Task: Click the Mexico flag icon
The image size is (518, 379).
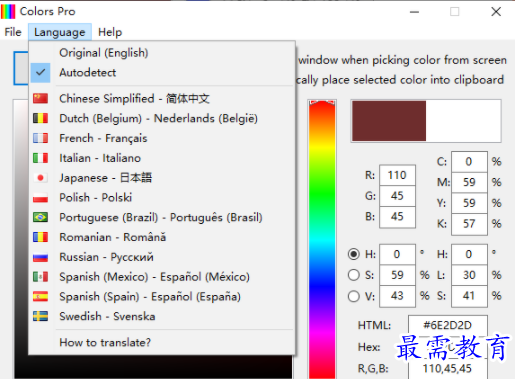Action: (x=40, y=277)
